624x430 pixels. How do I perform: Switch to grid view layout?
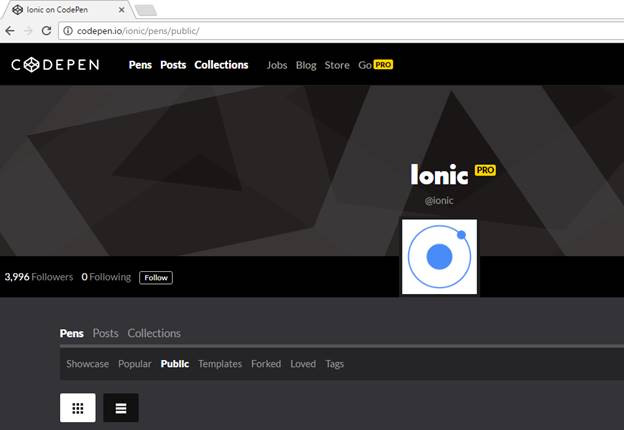78,408
